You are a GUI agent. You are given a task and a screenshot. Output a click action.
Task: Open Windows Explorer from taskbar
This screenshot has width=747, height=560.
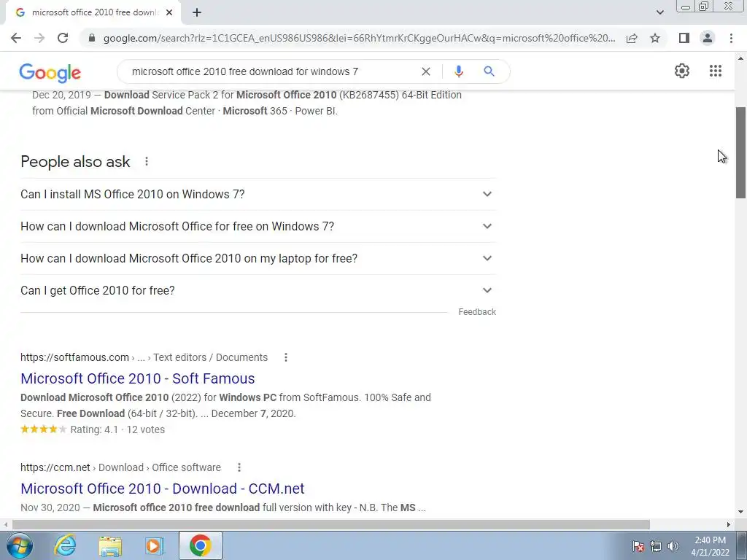click(x=110, y=546)
